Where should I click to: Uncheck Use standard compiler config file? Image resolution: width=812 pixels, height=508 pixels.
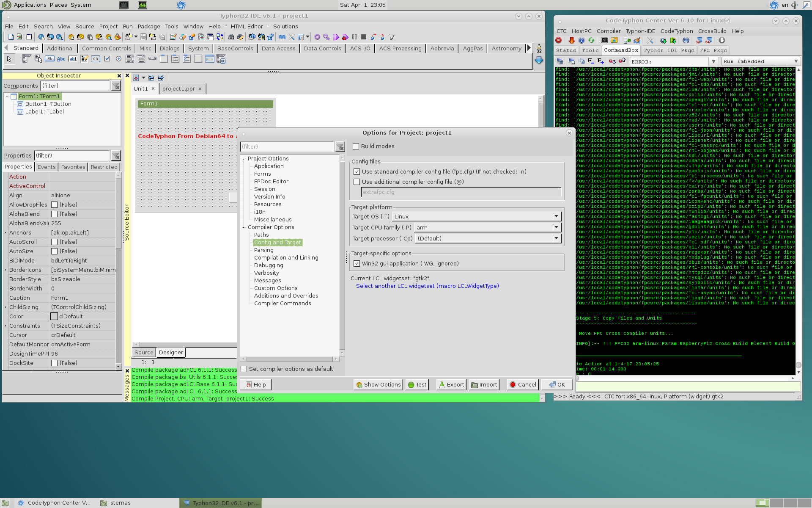(x=357, y=171)
